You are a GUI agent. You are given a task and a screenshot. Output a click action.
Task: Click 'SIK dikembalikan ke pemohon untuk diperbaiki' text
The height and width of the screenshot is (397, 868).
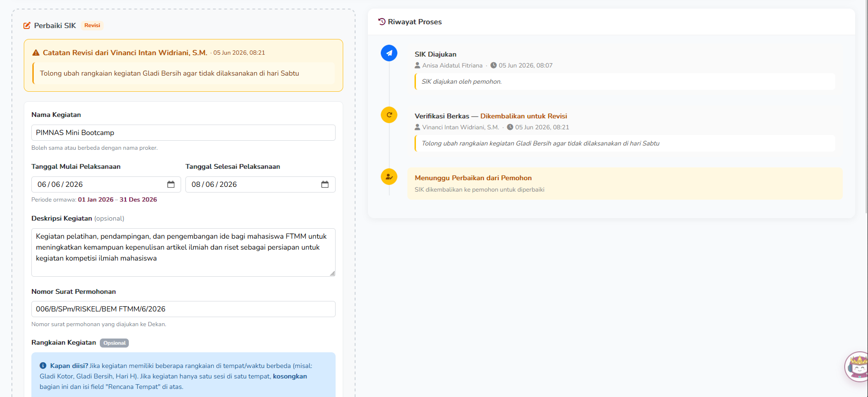[x=479, y=190]
